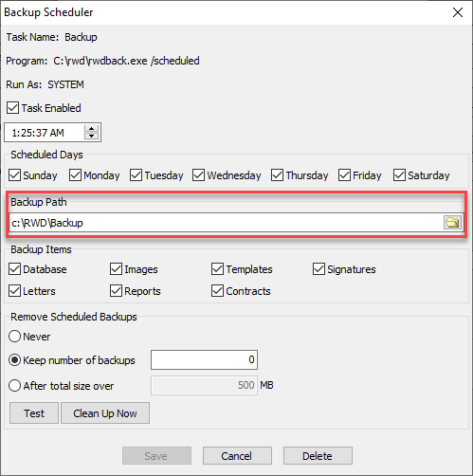The width and height of the screenshot is (473, 476).
Task: Toggle the Wednesday schedule checkbox
Action: [198, 175]
